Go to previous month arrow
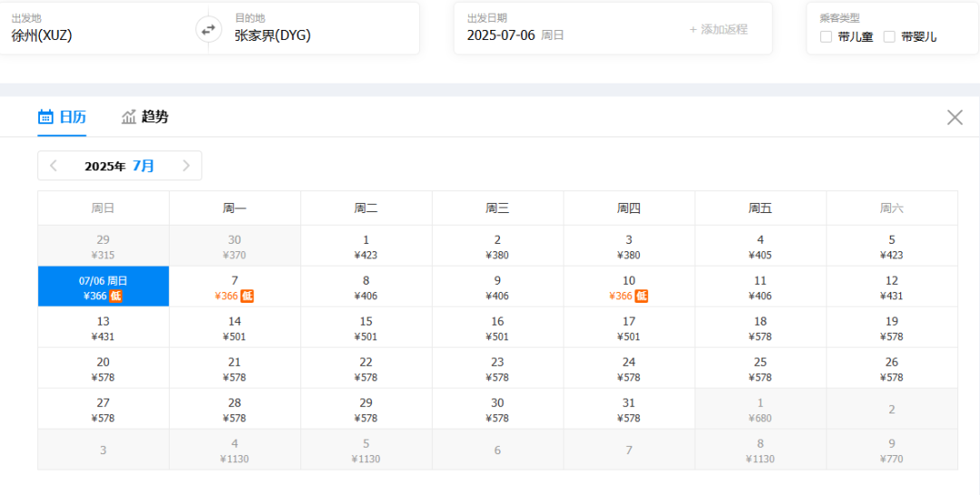Viewport: 980px width, 495px height. [x=54, y=165]
